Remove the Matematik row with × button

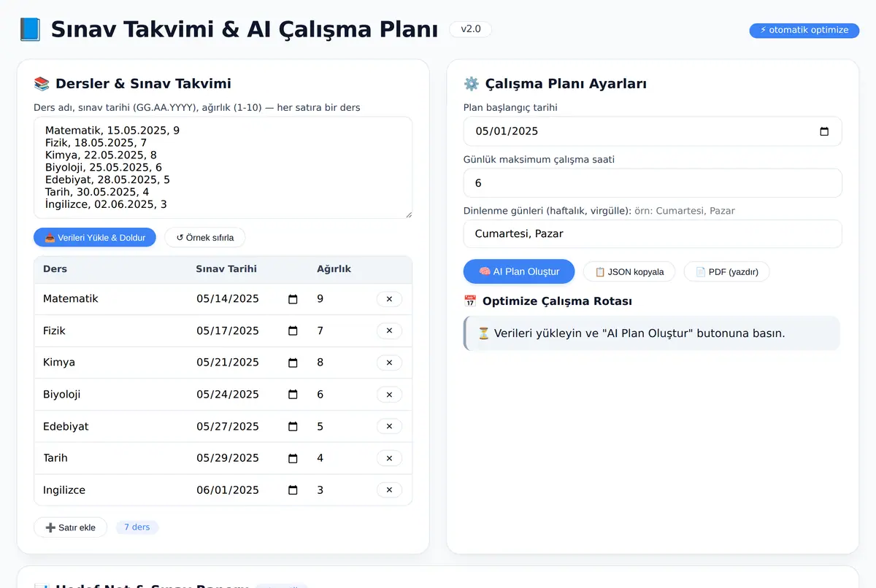pyautogui.click(x=389, y=299)
